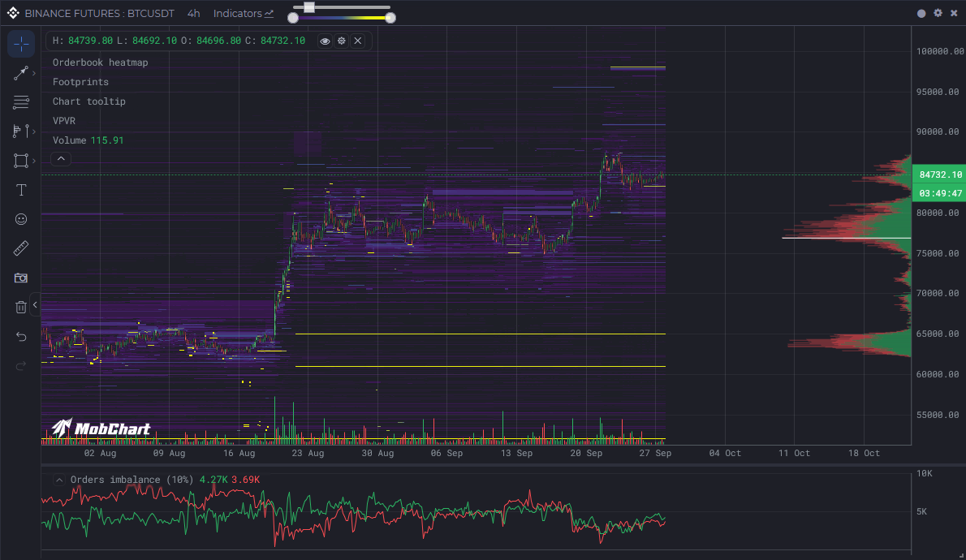The width and height of the screenshot is (966, 560).
Task: Click the 03:49:47 candle countdown timer
Action: [940, 193]
